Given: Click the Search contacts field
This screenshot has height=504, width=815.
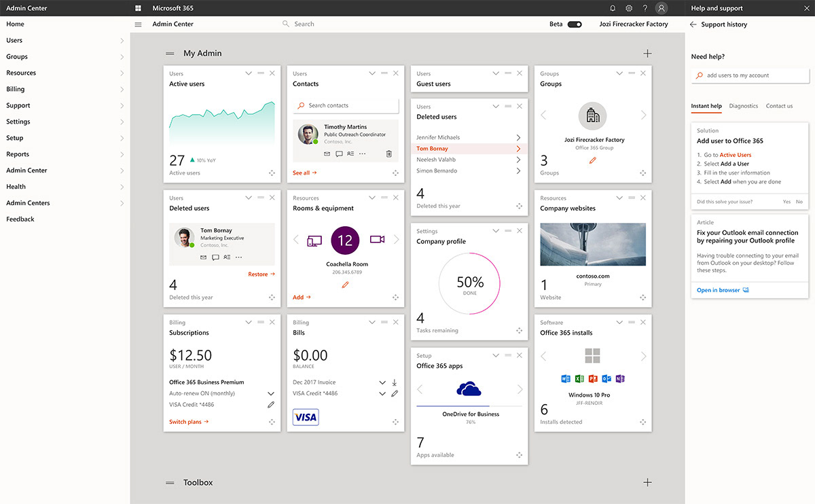Looking at the screenshot, I should click(x=346, y=106).
